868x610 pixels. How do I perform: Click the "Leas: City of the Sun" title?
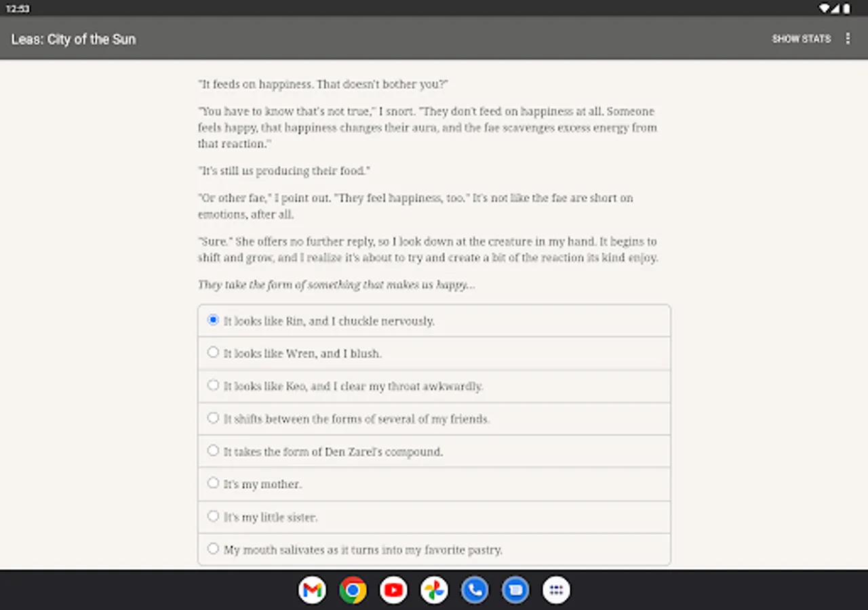coord(73,39)
